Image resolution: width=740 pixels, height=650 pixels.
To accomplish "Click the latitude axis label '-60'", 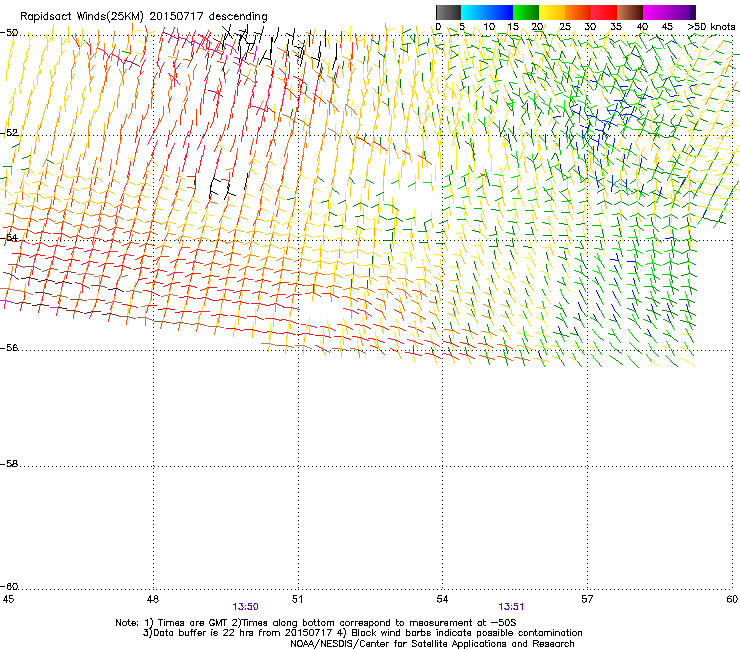I will pyautogui.click(x=9, y=587).
